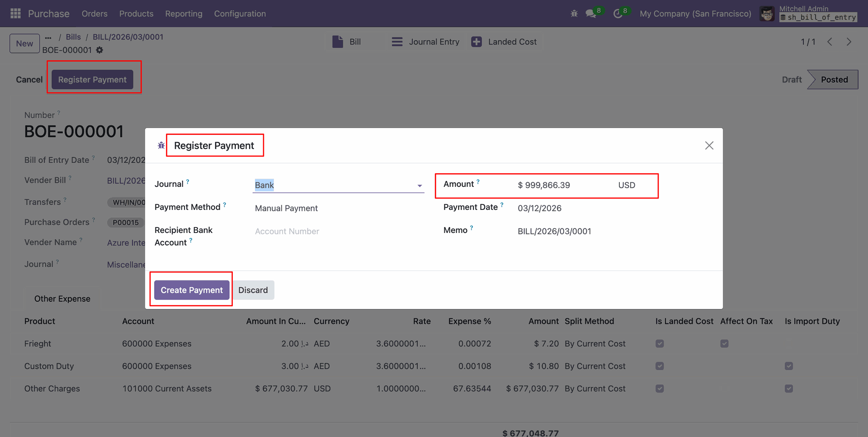Open the activities clock icon
Viewport: 868px width, 437px height.
(x=618, y=14)
